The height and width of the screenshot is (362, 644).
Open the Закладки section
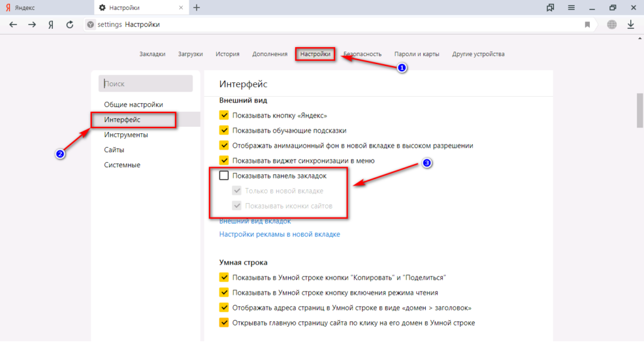coord(152,54)
